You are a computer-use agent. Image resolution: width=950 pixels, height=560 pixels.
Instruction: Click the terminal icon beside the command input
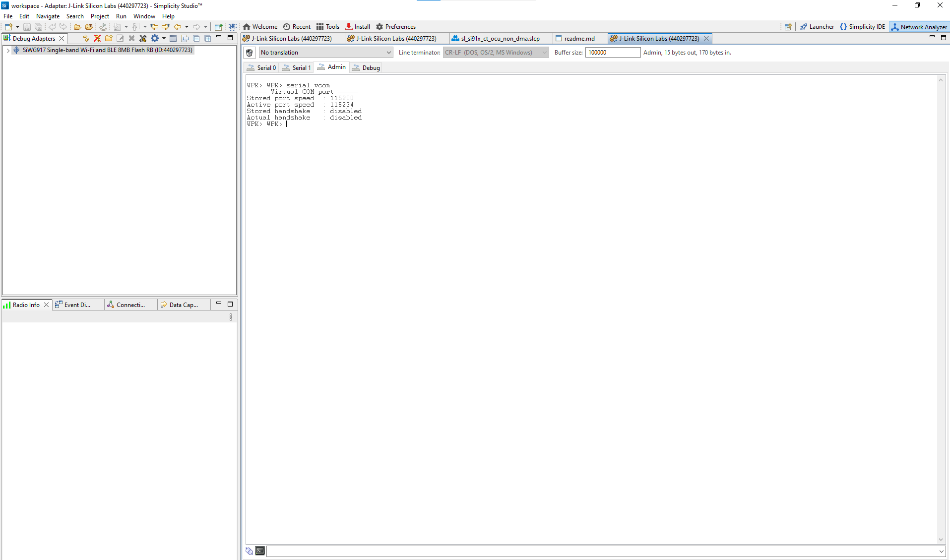pos(260,551)
